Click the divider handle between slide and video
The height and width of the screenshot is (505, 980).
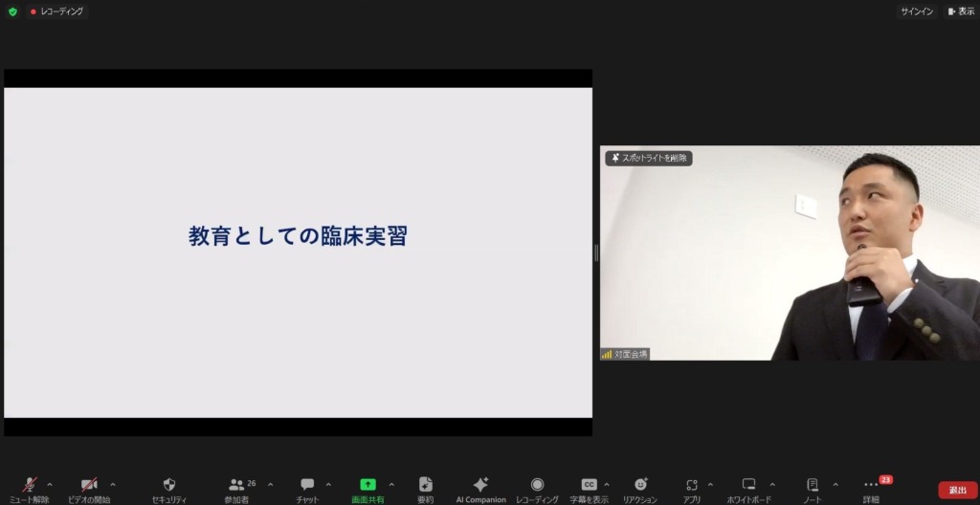(x=596, y=252)
